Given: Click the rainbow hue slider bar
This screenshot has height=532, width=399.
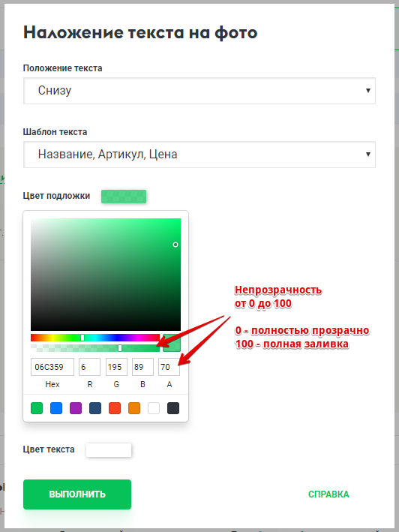Looking at the screenshot, I should tap(95, 338).
